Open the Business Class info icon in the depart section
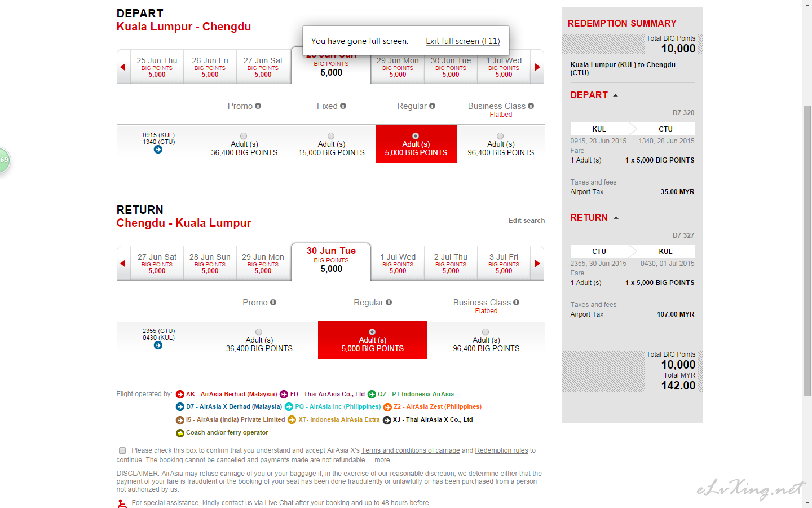Image resolution: width=812 pixels, height=508 pixels. [531, 106]
